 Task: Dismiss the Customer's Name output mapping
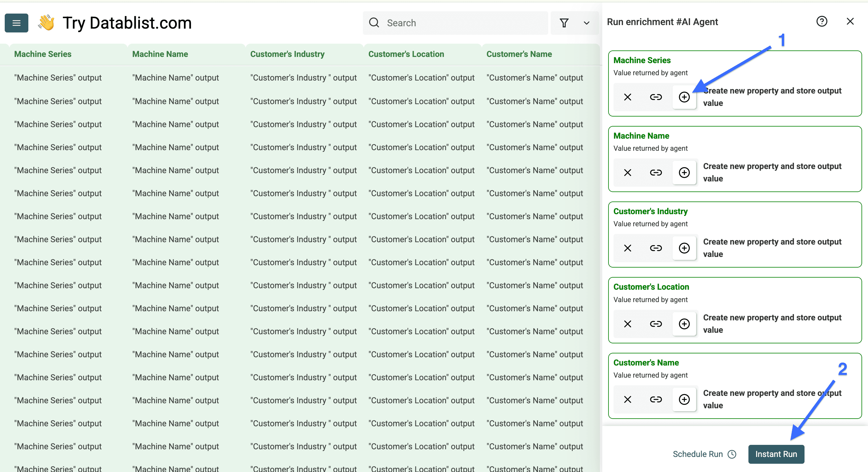tap(627, 399)
